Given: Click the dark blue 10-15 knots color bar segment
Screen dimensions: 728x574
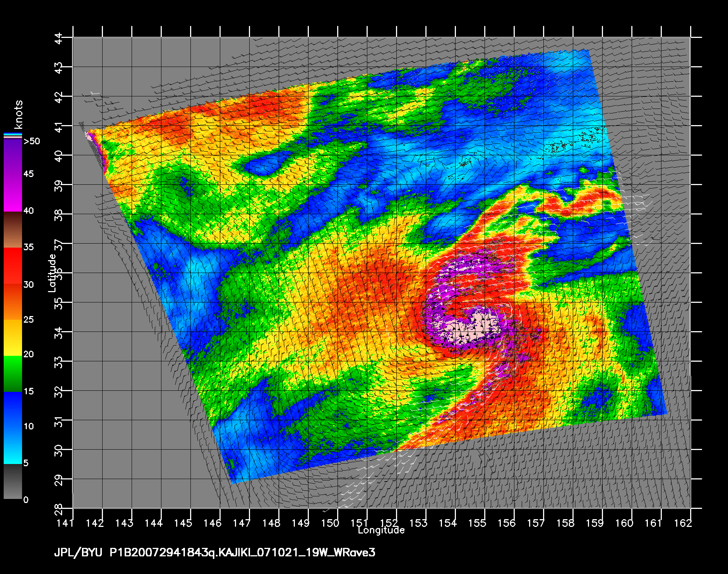Looking at the screenshot, I should (x=13, y=410).
